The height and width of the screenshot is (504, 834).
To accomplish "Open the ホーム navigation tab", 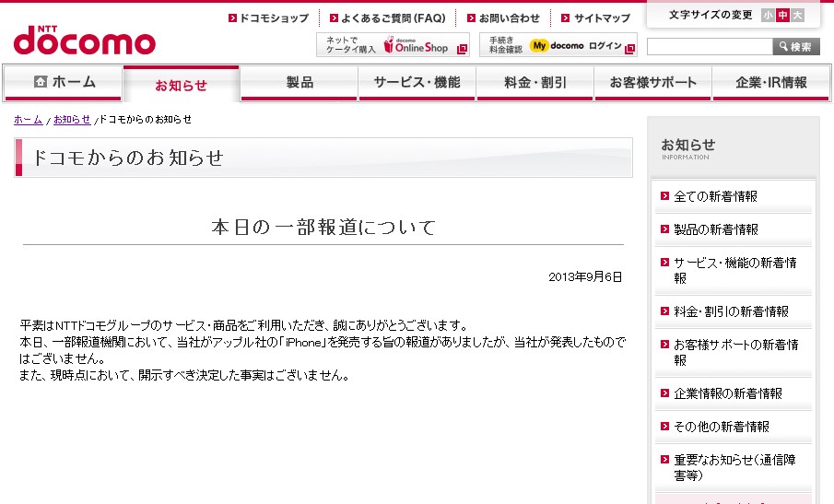I will pos(64,82).
